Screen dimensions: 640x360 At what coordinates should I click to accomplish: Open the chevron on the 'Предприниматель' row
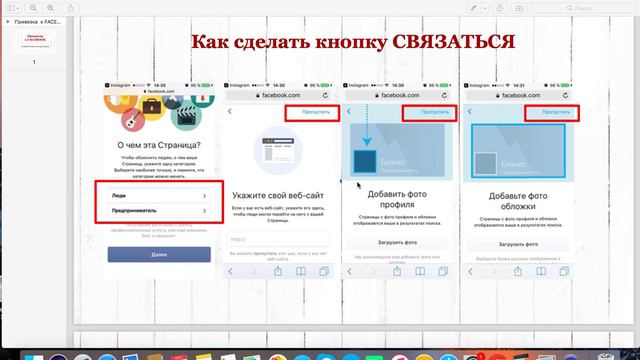click(204, 211)
